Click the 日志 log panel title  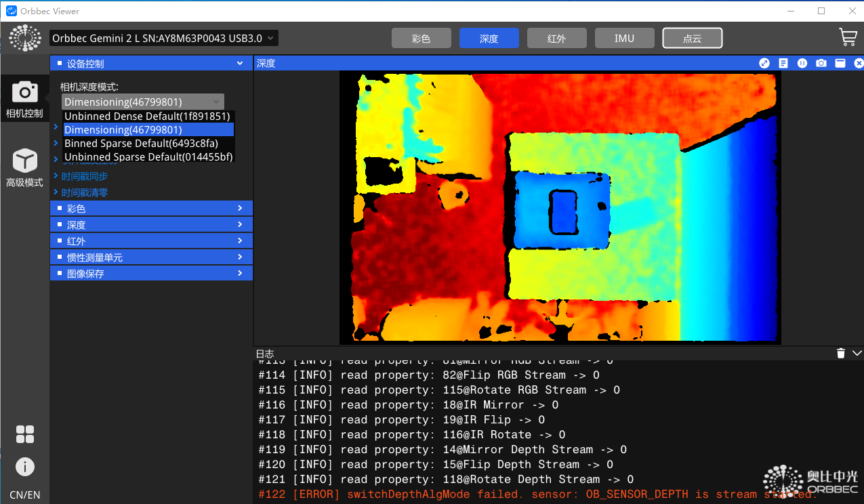tap(265, 354)
